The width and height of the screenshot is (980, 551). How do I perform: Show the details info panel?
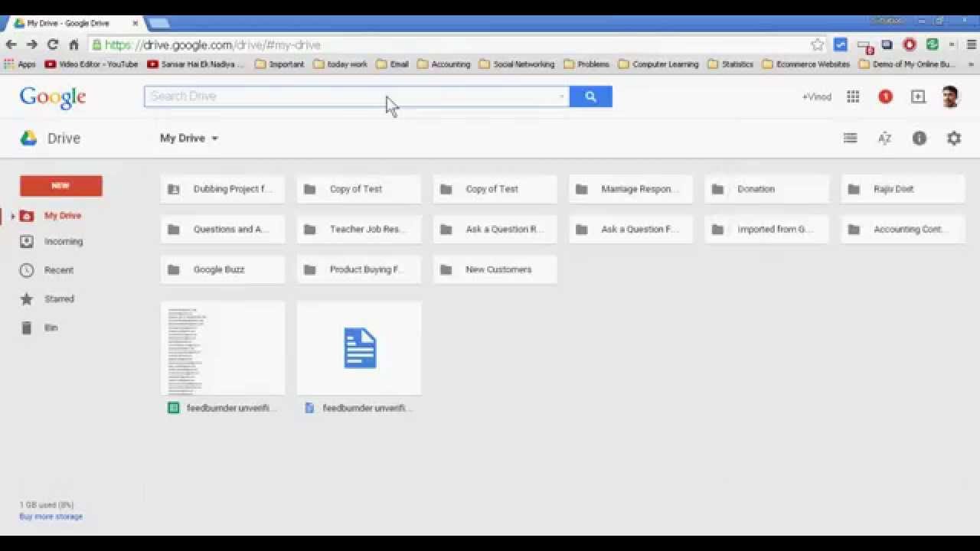[920, 138]
